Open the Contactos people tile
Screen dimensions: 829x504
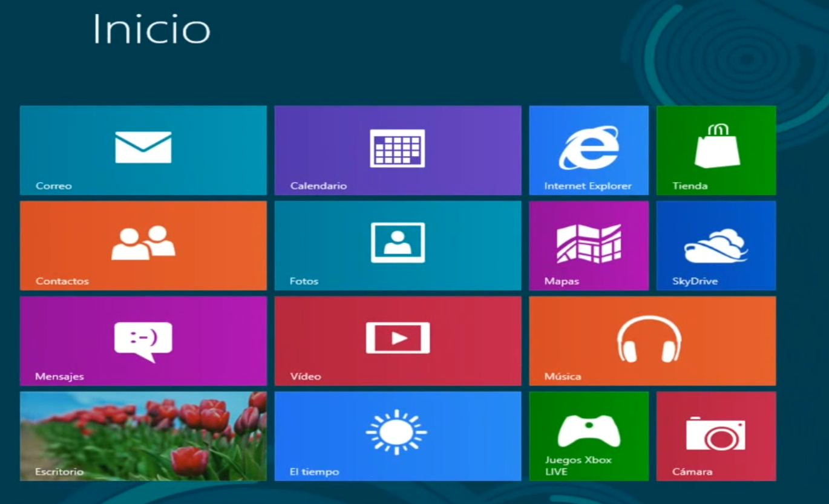[x=143, y=246]
